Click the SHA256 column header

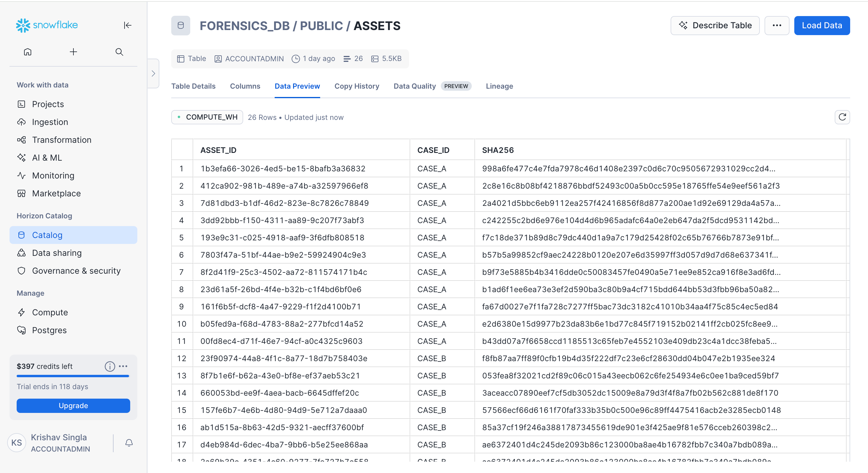coord(498,150)
